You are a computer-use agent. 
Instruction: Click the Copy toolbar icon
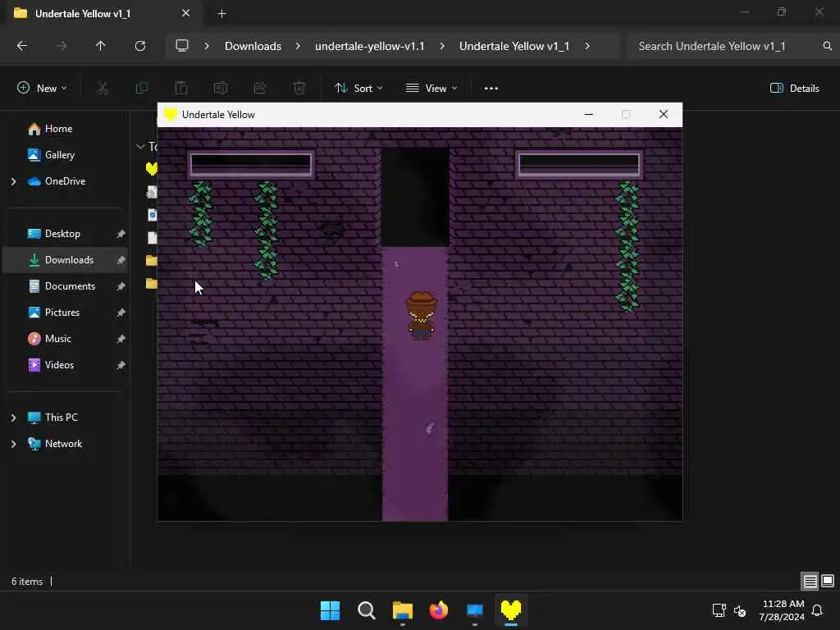pos(142,88)
